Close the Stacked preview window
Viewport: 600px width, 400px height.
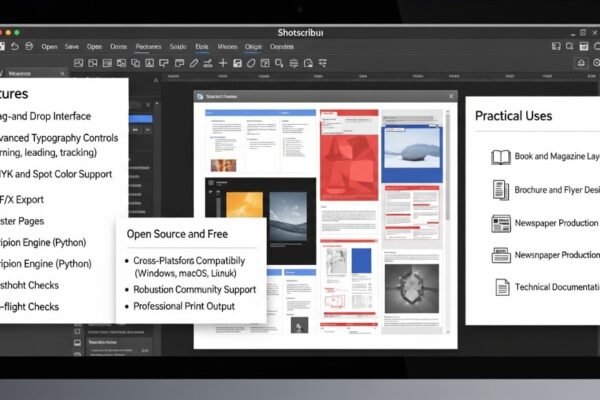click(x=451, y=96)
